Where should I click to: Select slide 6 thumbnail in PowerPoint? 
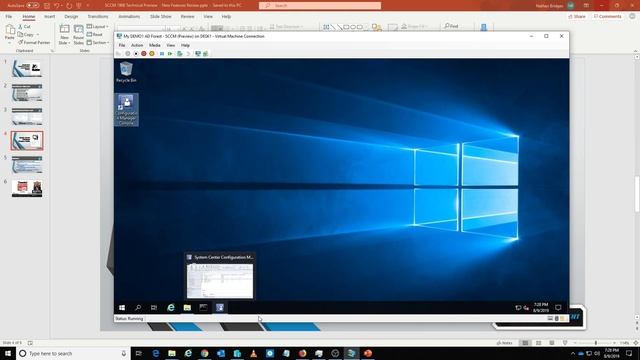[x=27, y=189]
